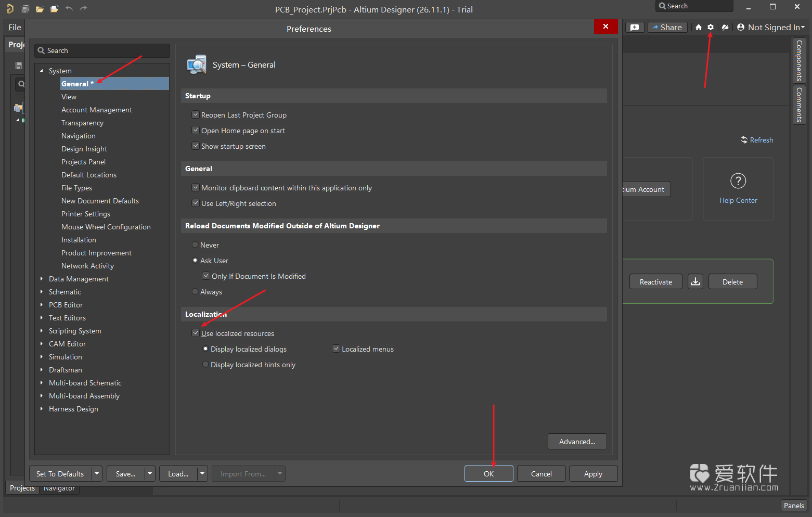
Task: Switch to the Navigator tab
Action: 59,488
